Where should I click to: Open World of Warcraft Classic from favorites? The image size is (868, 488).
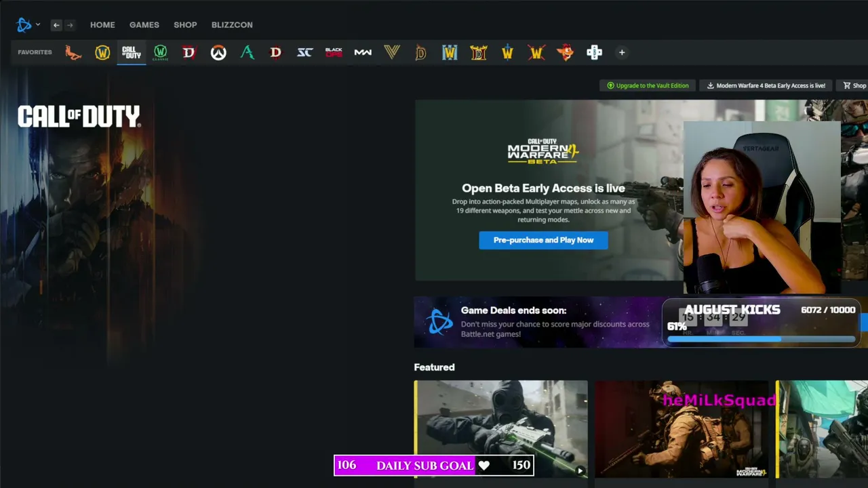tap(160, 52)
